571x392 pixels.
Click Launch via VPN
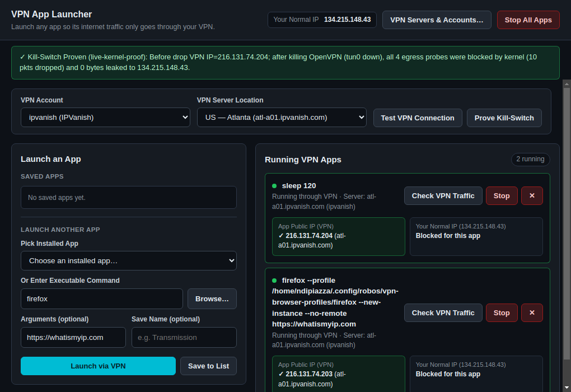click(x=98, y=366)
